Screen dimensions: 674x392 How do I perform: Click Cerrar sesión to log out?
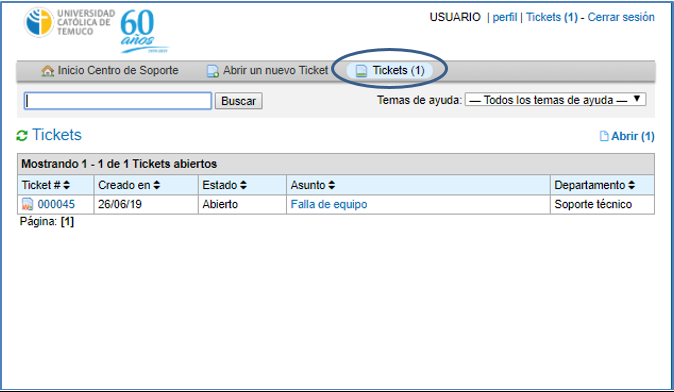(621, 17)
